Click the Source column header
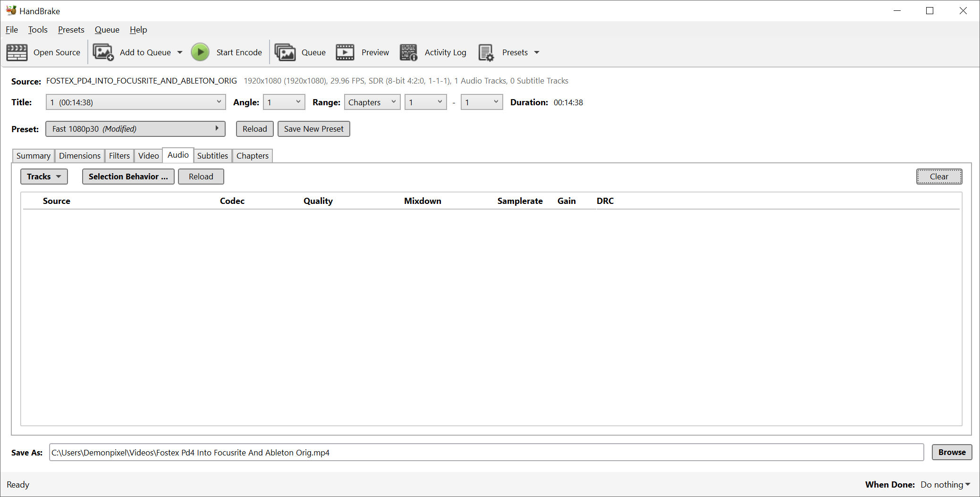The image size is (980, 497). click(57, 201)
